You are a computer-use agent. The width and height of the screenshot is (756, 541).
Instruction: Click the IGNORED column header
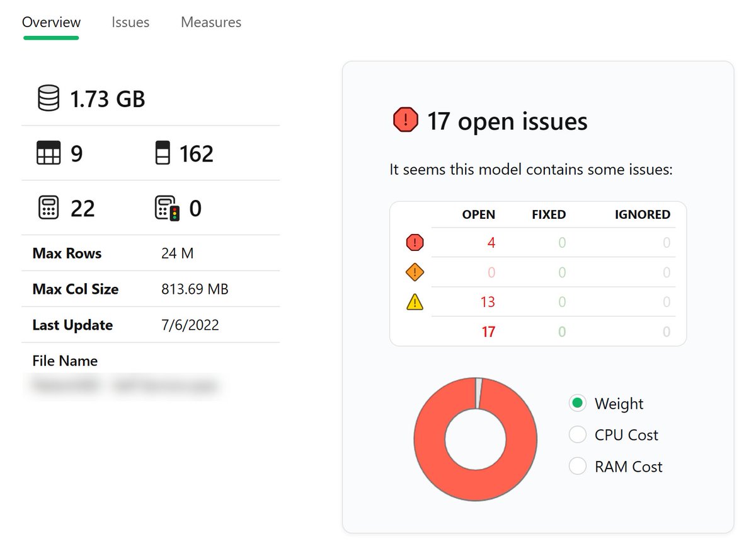641,214
